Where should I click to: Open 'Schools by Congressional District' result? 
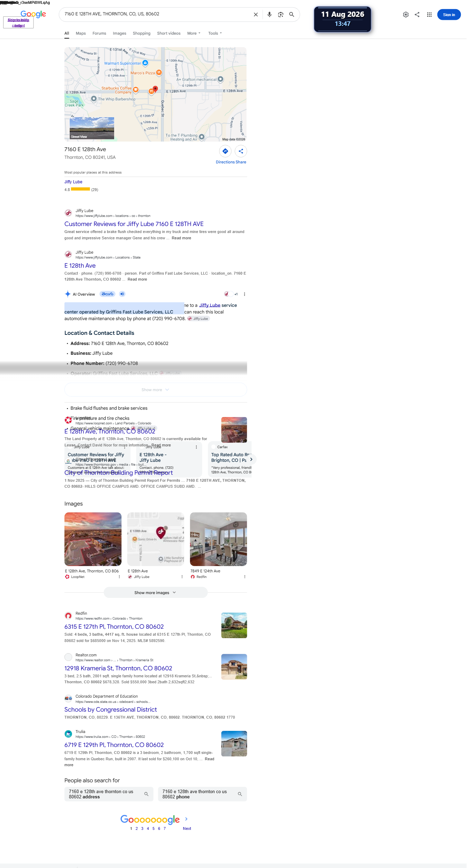point(111,710)
